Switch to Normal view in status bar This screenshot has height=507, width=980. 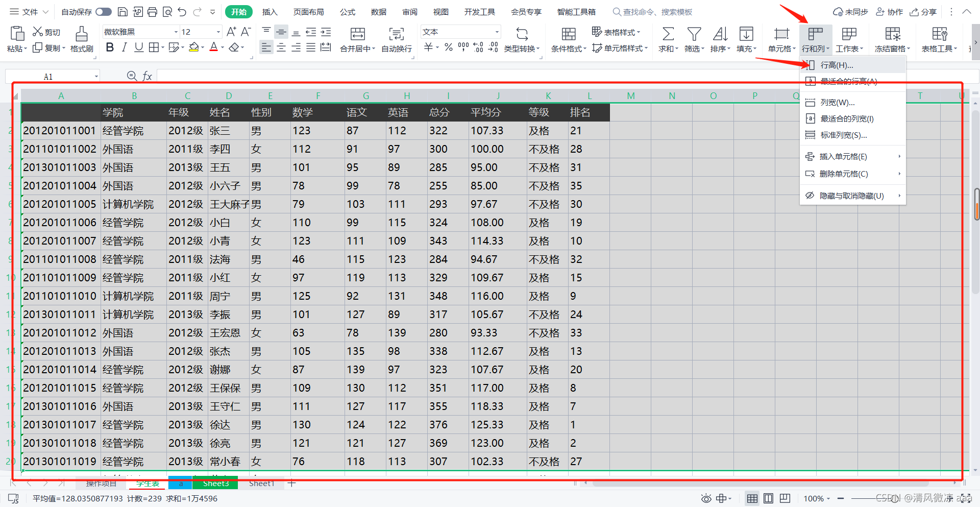(x=752, y=498)
